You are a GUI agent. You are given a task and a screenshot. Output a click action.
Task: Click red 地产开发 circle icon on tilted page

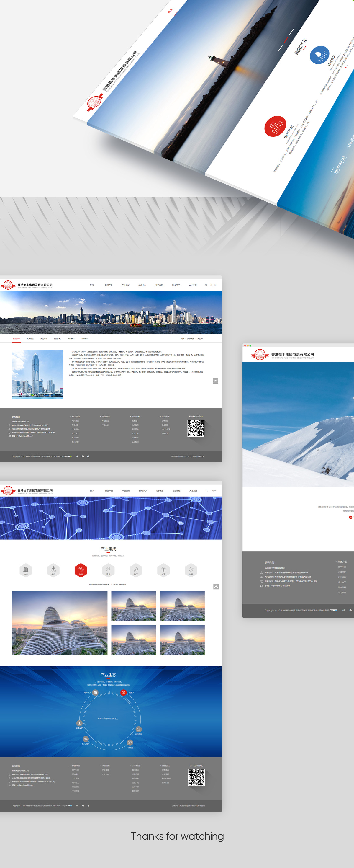(x=275, y=126)
